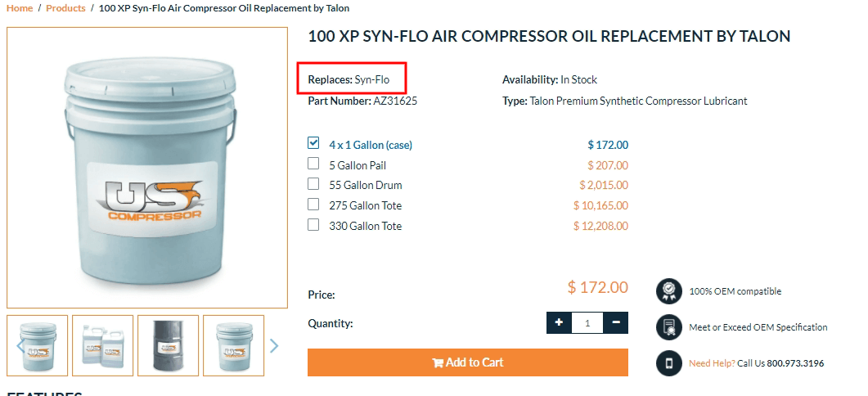This screenshot has height=396, width=868.
Task: Click the quantity input field
Action: pos(587,323)
